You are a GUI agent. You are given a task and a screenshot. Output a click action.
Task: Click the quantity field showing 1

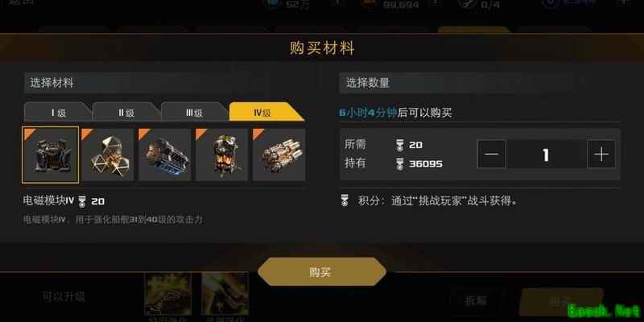tap(547, 155)
